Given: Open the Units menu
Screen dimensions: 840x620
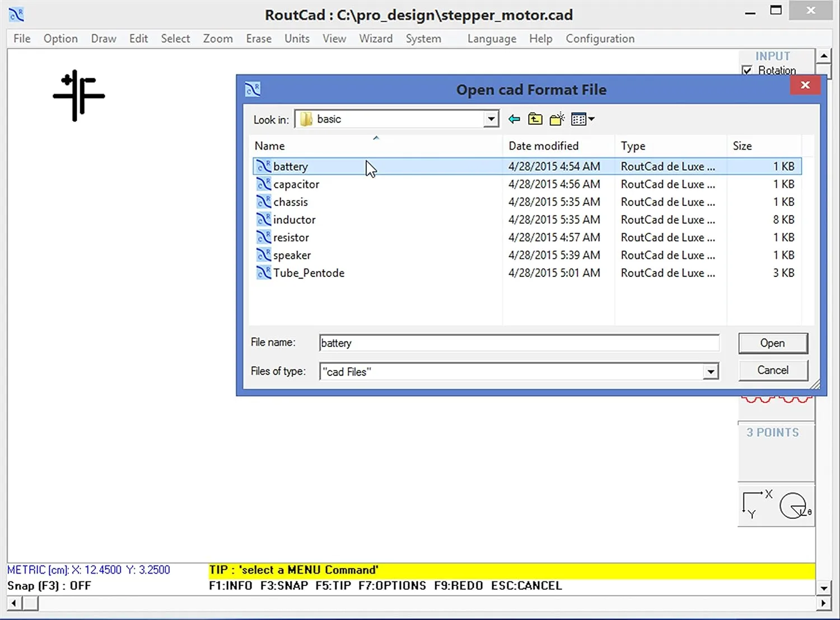Looking at the screenshot, I should [297, 39].
